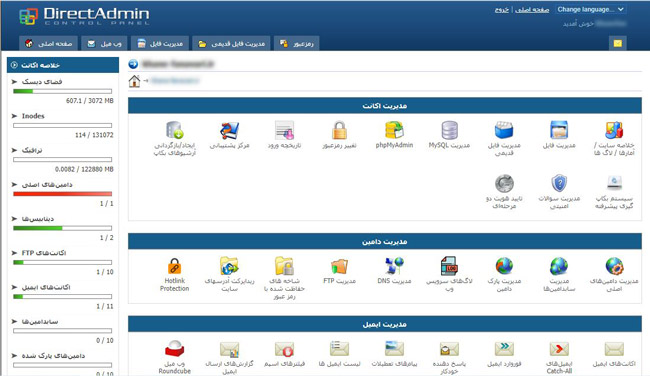Open the phpMyAdmin icon
Image resolution: width=650 pixels, height=376 pixels.
pos(394,130)
